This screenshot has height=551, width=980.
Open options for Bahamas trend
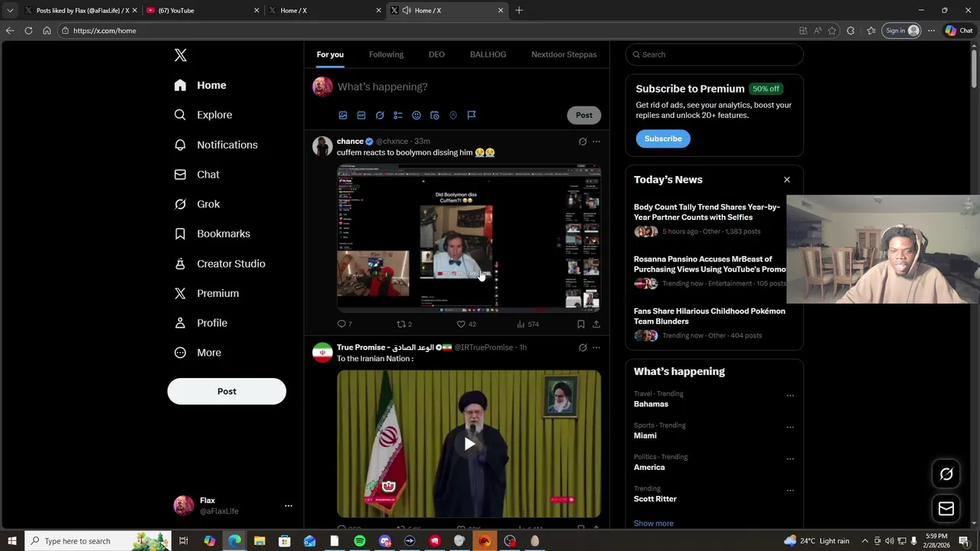click(790, 396)
